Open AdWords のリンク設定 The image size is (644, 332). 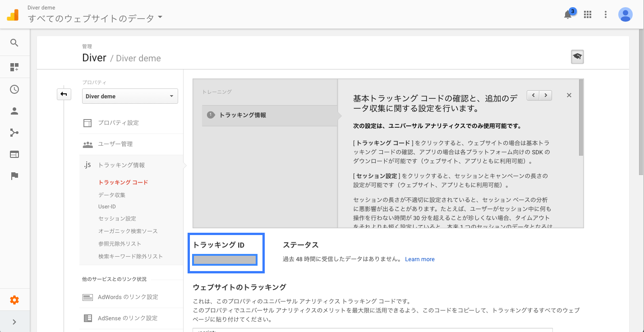[x=128, y=297]
